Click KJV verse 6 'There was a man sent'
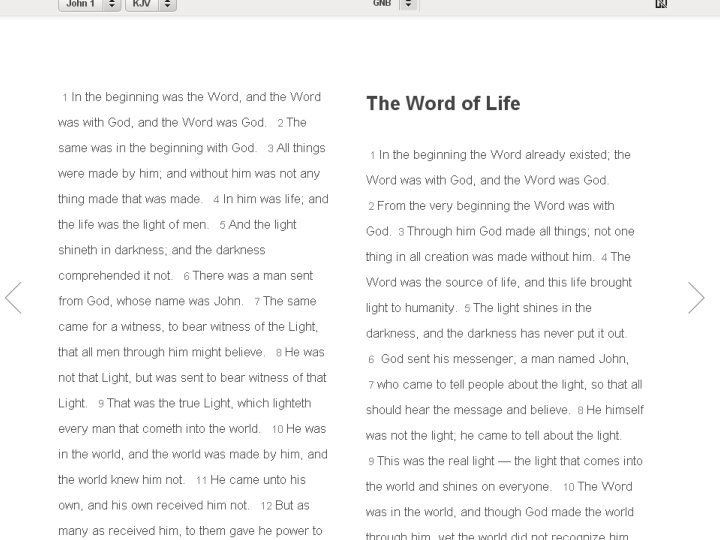720x540 pixels. click(x=253, y=276)
